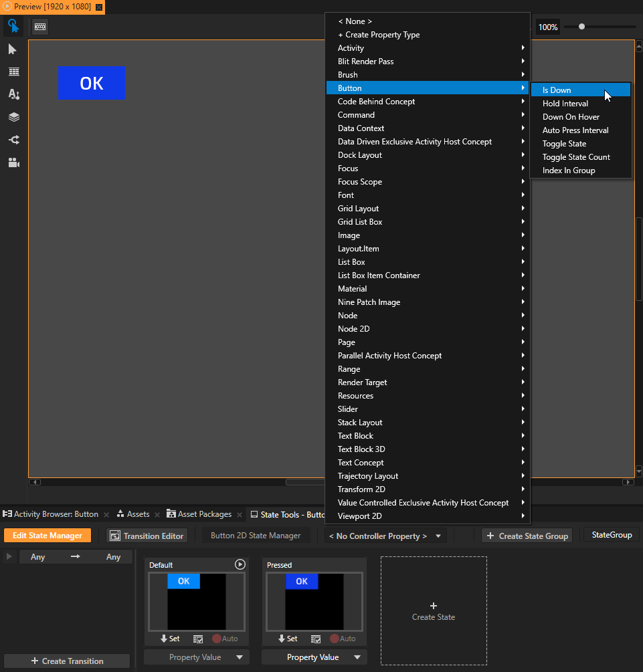Open the grid view tool in the sidebar
Viewport: 643px width, 672px height.
tap(13, 71)
